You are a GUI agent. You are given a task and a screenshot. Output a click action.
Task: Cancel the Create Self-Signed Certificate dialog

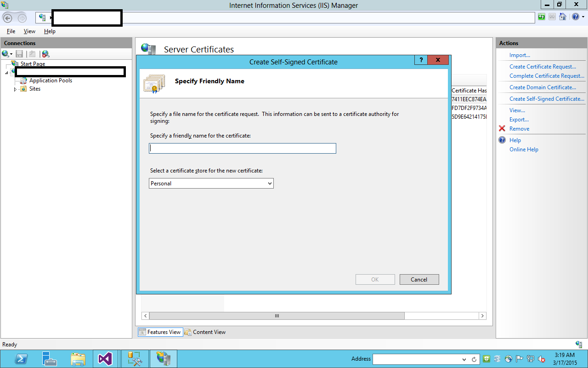[x=419, y=279]
